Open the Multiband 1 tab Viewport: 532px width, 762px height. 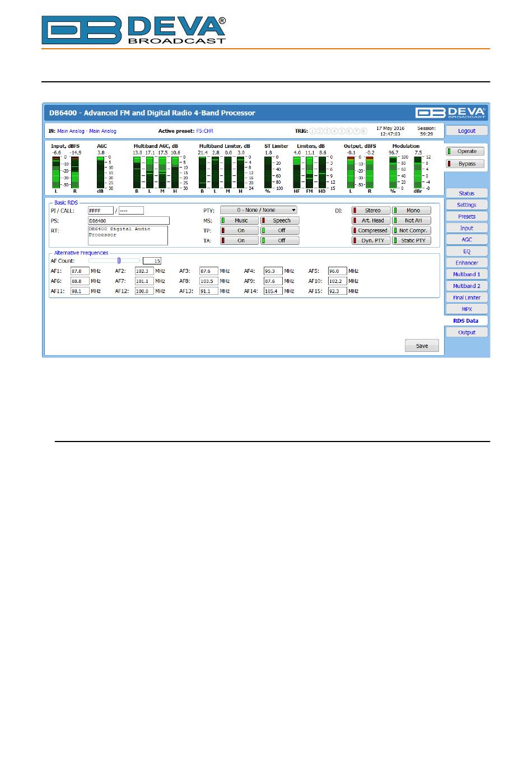pyautogui.click(x=466, y=275)
